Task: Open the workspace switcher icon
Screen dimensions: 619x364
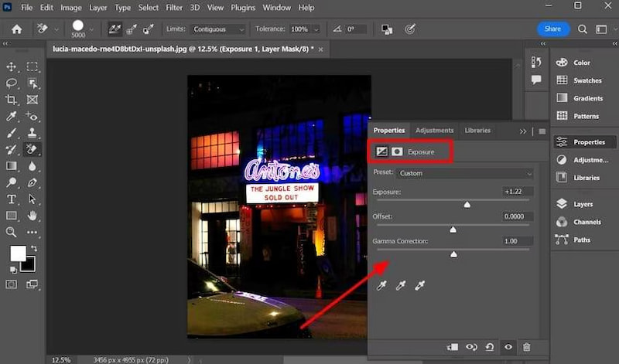Action: 601,29
